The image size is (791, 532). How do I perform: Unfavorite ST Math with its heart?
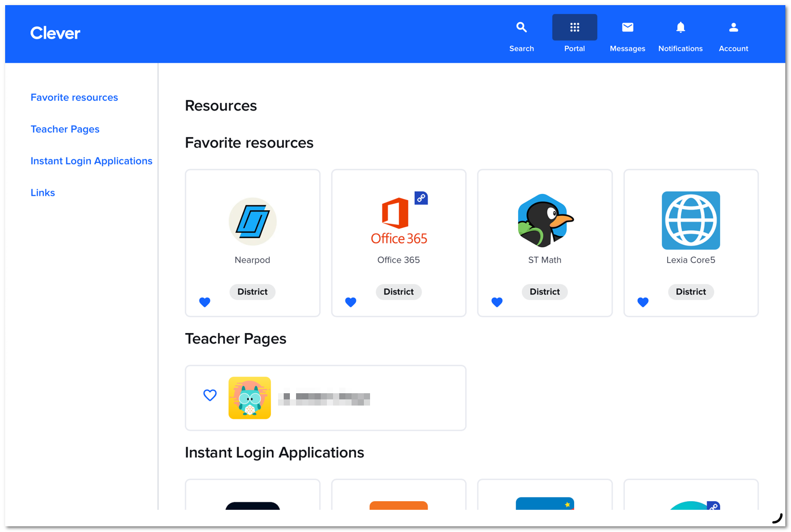(496, 302)
